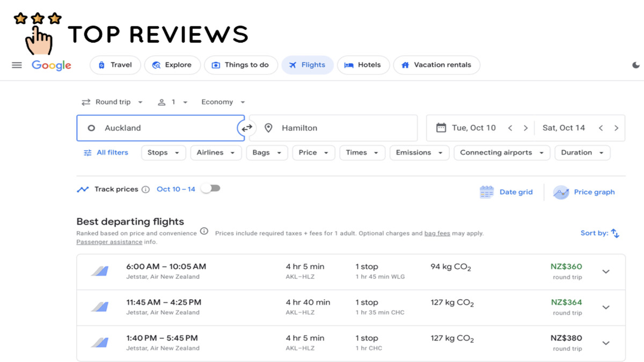Toggle dark mode moon icon
Image resolution: width=644 pixels, height=362 pixels.
click(636, 65)
